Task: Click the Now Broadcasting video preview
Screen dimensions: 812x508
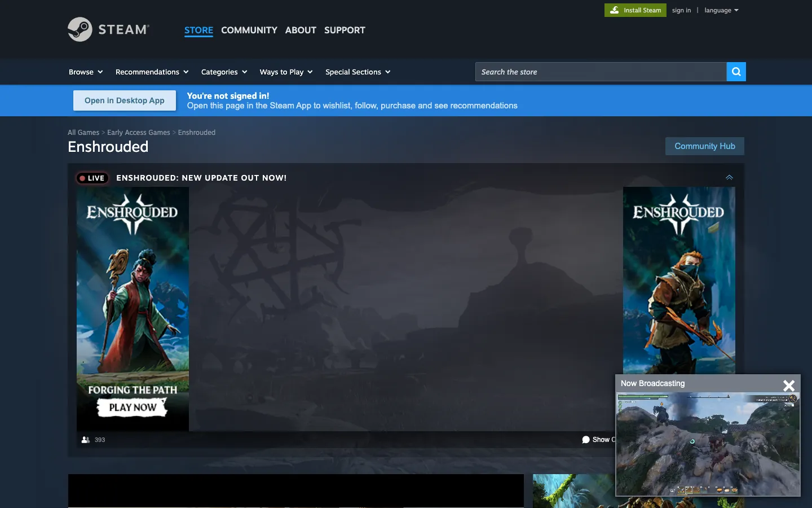Action: pyautogui.click(x=708, y=444)
